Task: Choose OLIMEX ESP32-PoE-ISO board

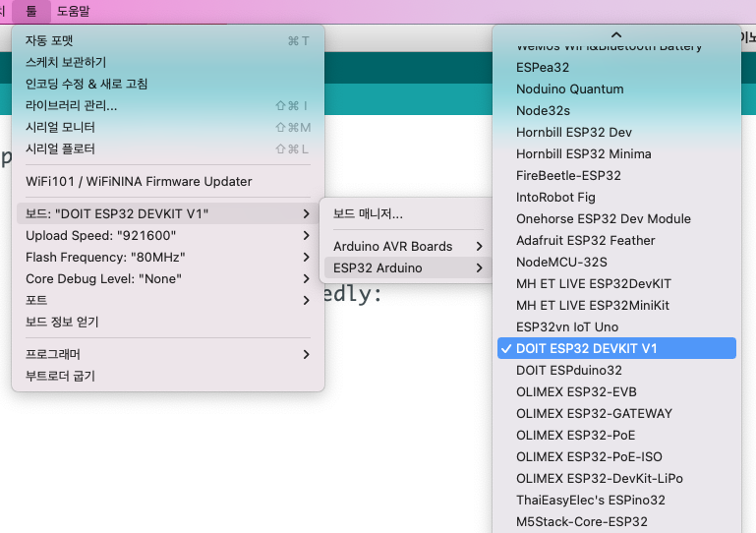Action: [616, 457]
